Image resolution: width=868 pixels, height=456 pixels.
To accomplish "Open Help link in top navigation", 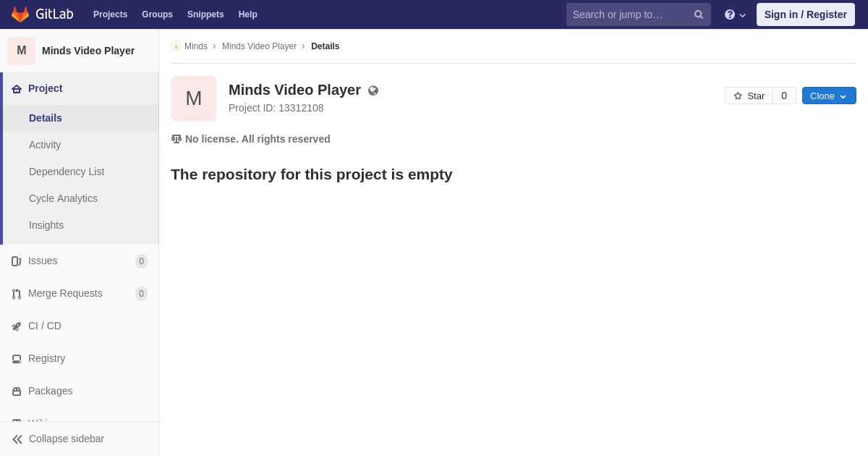I will tap(248, 14).
